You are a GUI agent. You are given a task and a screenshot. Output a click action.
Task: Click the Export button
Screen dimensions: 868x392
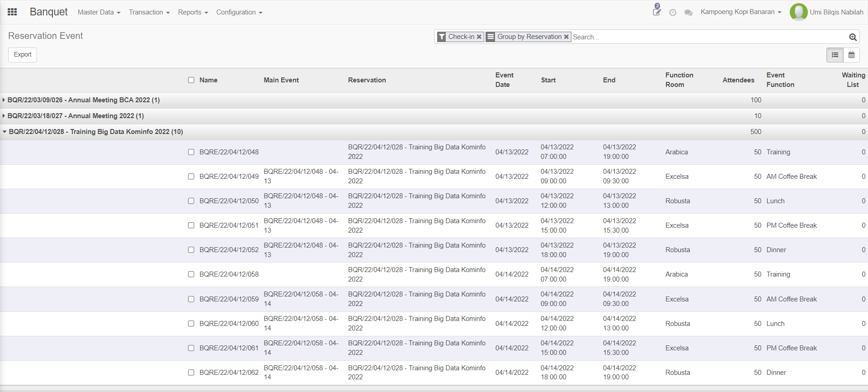tap(23, 55)
